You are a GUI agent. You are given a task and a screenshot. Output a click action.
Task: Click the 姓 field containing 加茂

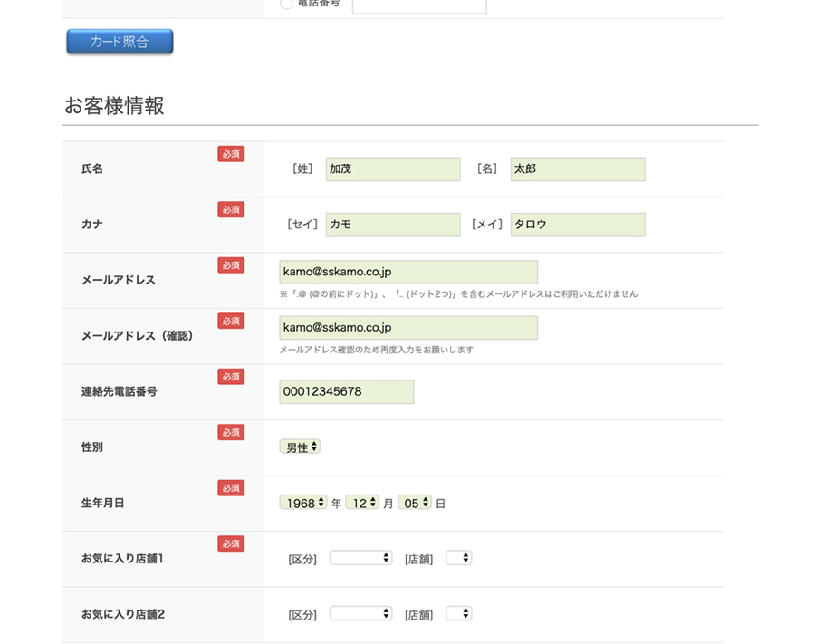393,169
